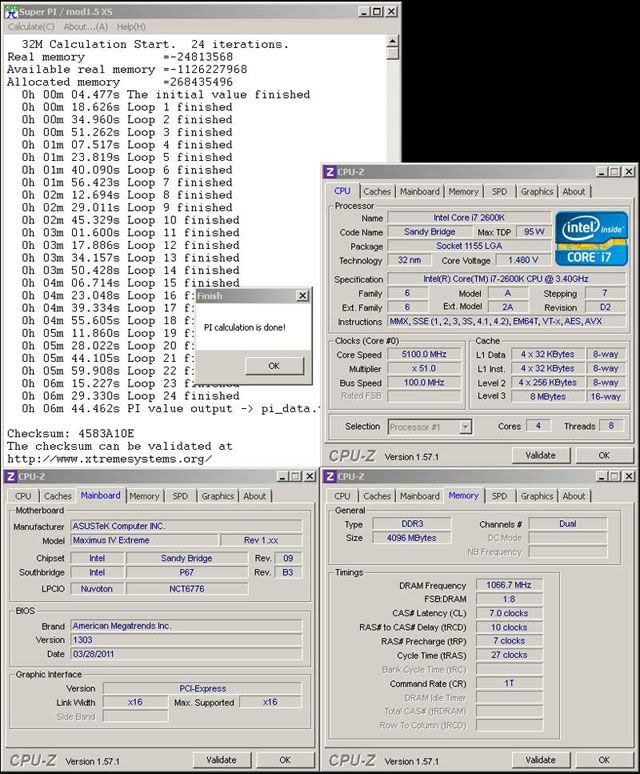Close the Finish dialog with its X

pos(302,296)
